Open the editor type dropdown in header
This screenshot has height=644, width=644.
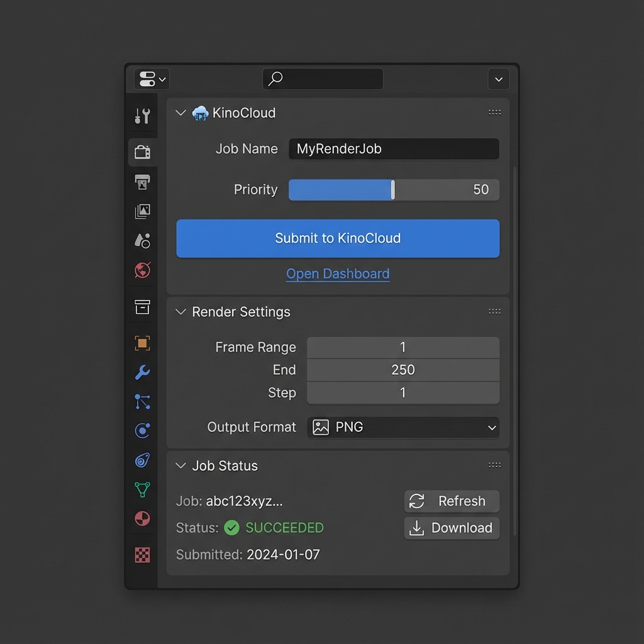152,79
